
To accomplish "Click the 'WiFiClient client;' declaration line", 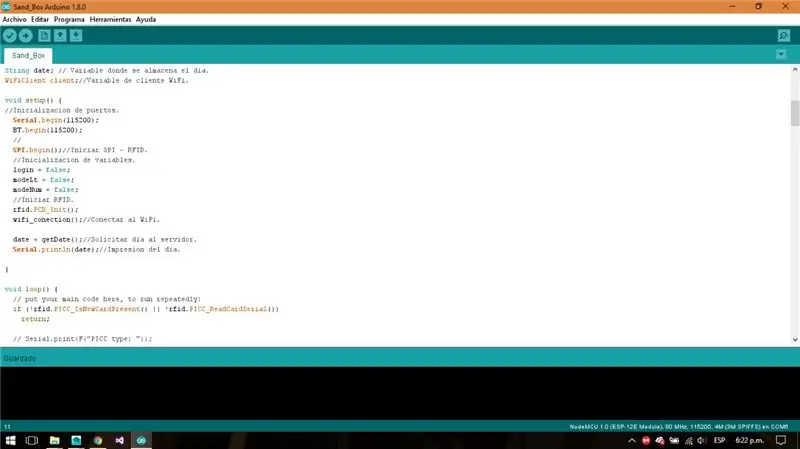I will coord(96,81).
